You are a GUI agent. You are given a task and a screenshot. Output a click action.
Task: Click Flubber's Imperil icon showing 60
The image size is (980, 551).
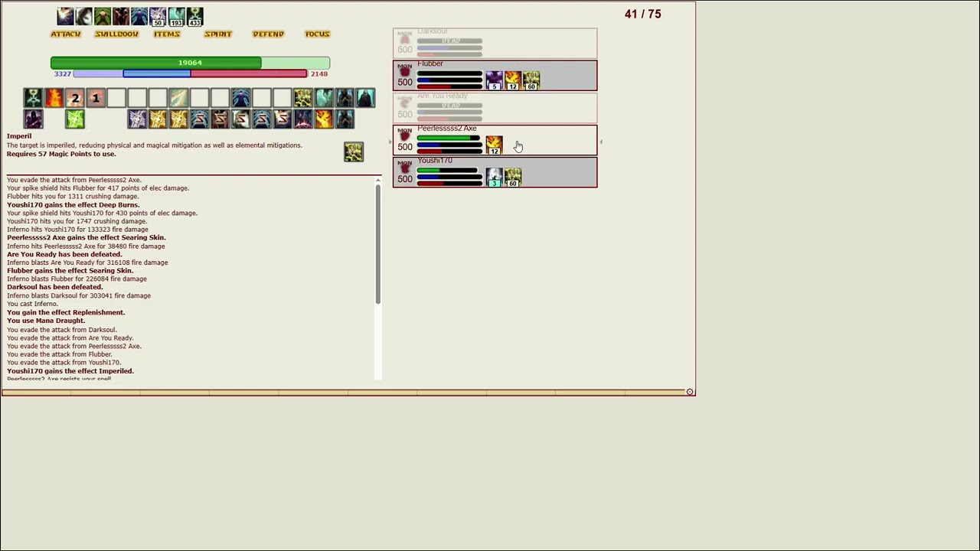531,80
